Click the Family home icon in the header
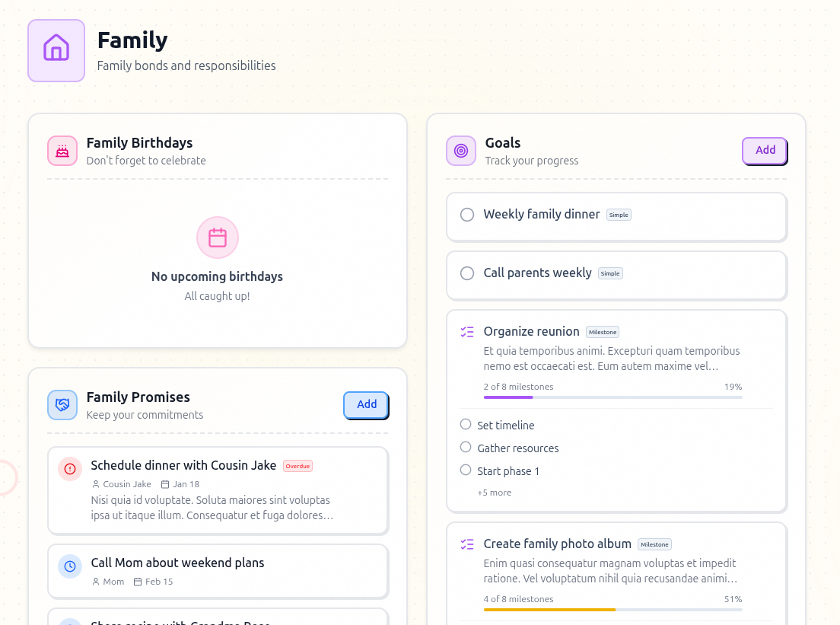 pos(56,49)
